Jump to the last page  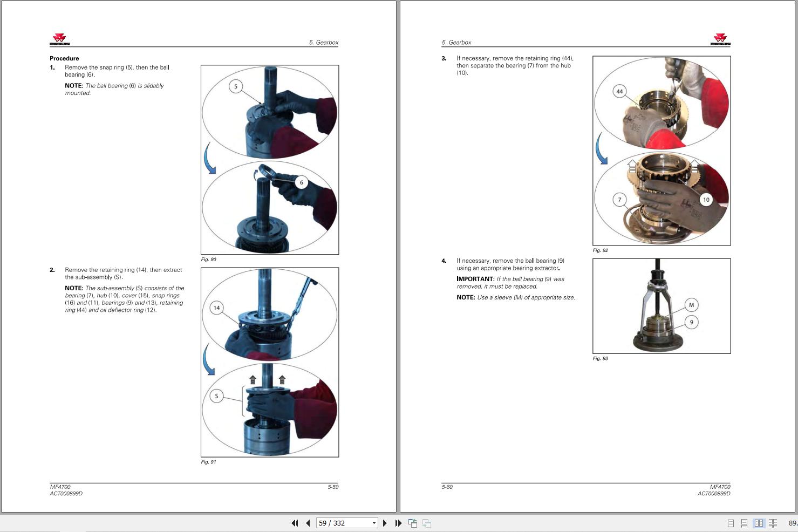point(398,523)
